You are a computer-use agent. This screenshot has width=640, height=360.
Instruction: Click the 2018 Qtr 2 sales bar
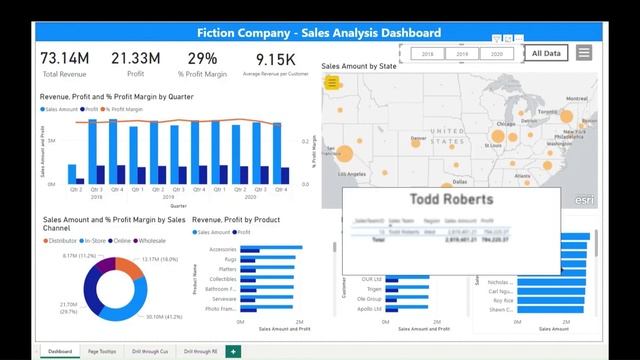click(72, 174)
